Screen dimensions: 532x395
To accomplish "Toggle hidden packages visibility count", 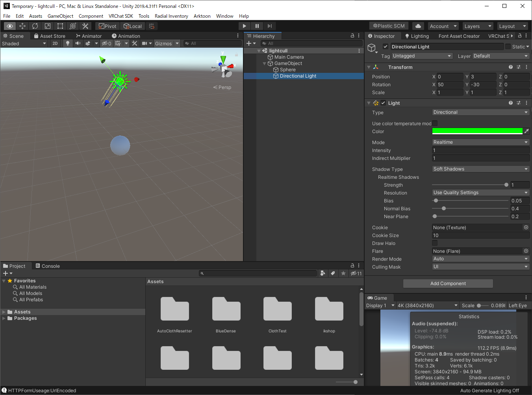I will pos(356,273).
